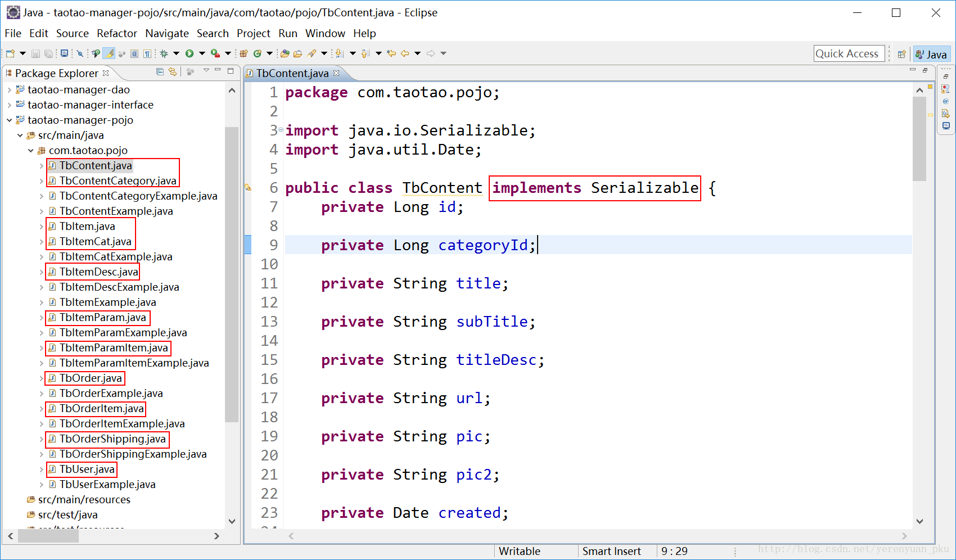
Task: Click the green Run button icon
Action: 189,53
